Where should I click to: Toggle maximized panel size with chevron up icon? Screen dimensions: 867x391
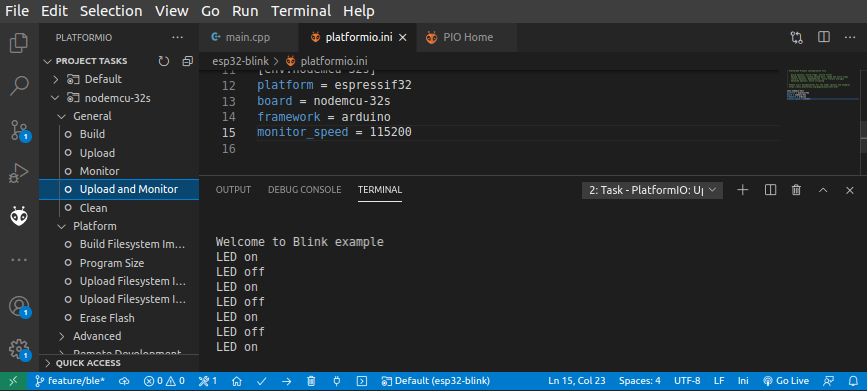[823, 190]
